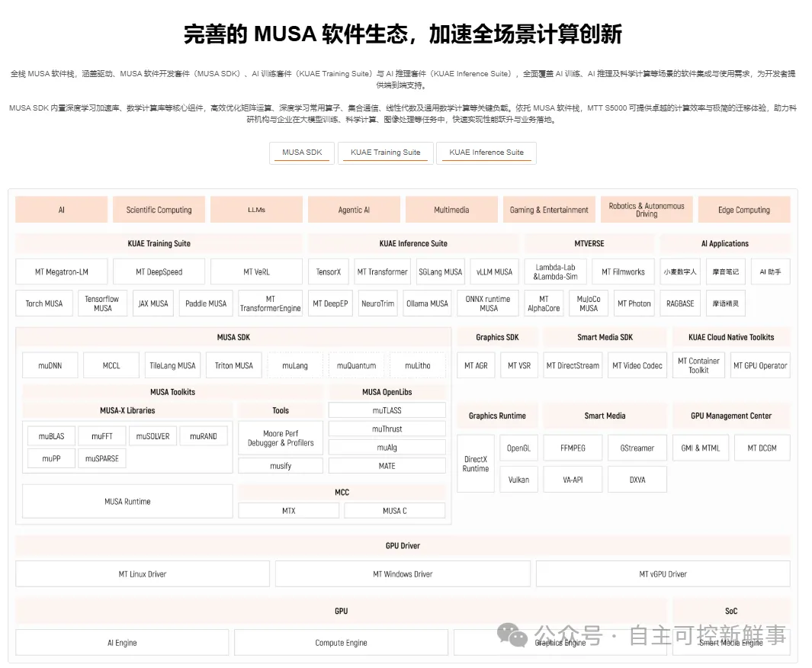The width and height of the screenshot is (812, 668).
Task: Click the NeuroTrim box
Action: [377, 303]
